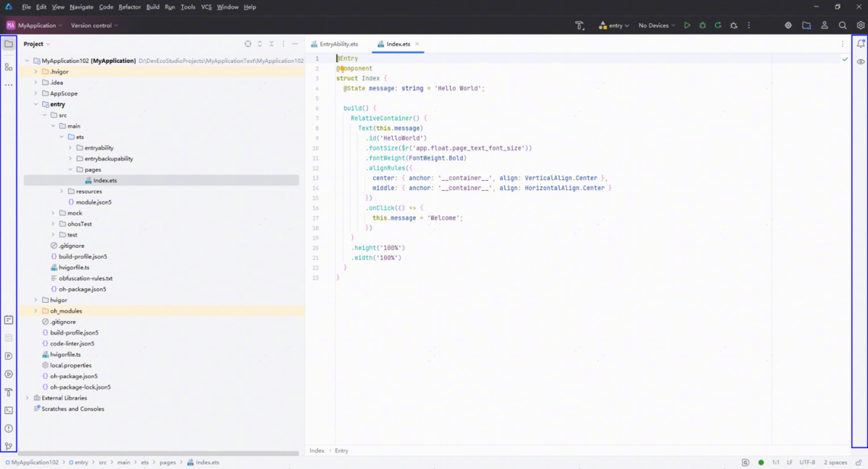Viewport: 868px width, 469px height.
Task: Open the Refactor menu
Action: 129,7
